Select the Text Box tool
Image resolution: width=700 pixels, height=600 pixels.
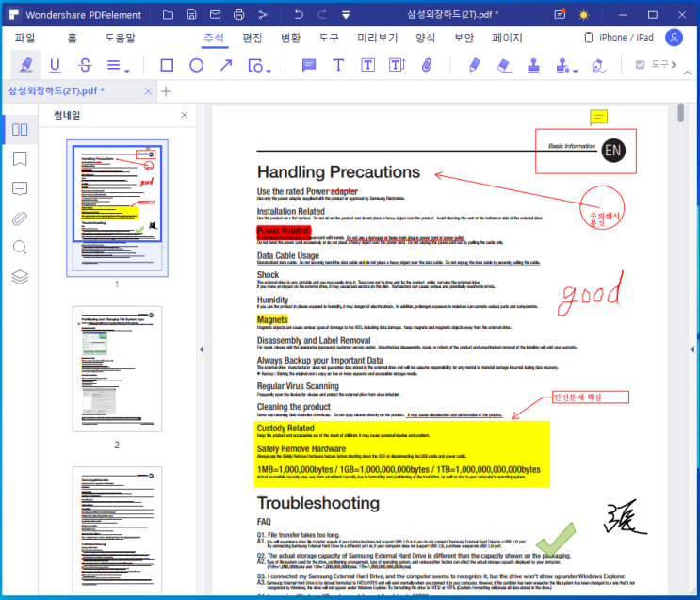tap(367, 65)
